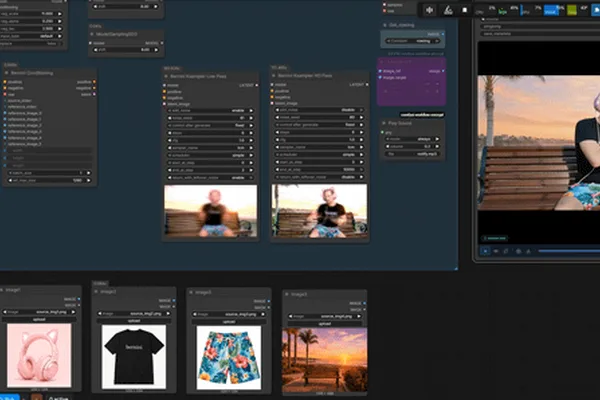This screenshot has height=400, width=600.
Task: Click the reference_image_0 input port on Bernini Conditioning
Action: click(5, 113)
